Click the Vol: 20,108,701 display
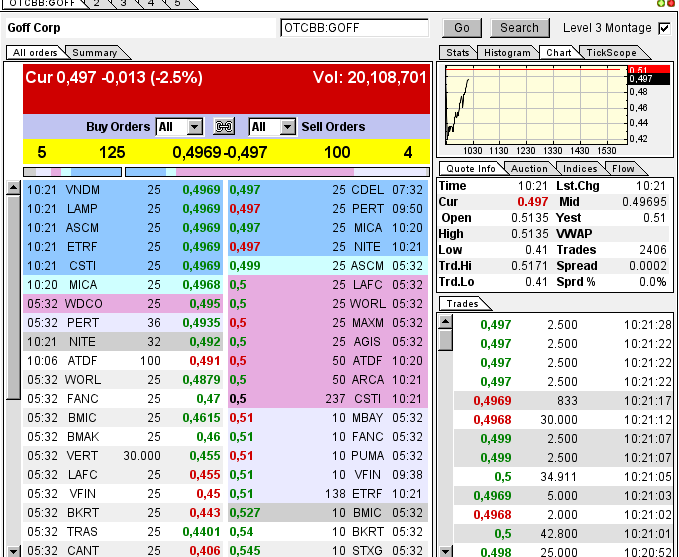 point(370,78)
